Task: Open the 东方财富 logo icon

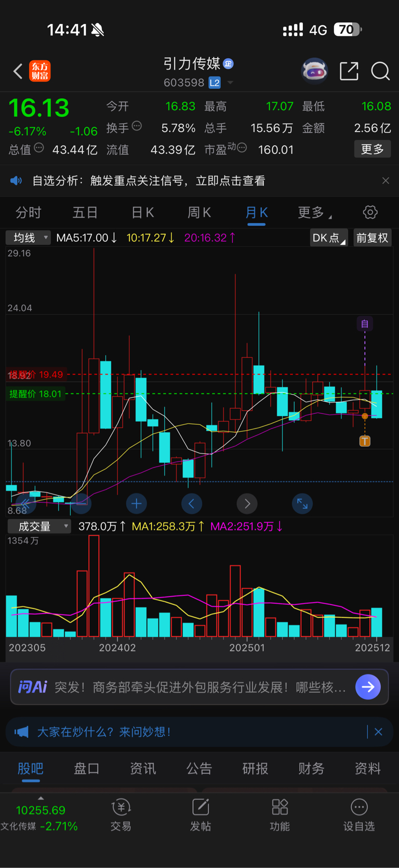Action: click(40, 71)
